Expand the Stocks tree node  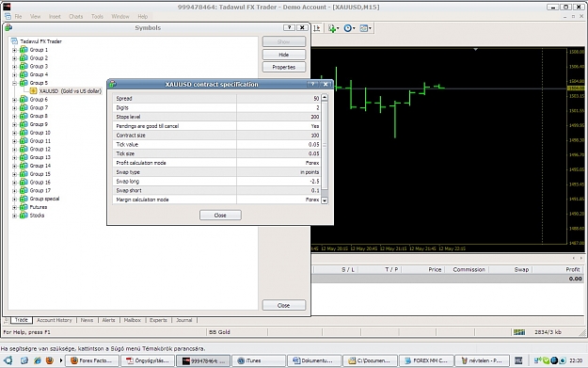point(14,216)
